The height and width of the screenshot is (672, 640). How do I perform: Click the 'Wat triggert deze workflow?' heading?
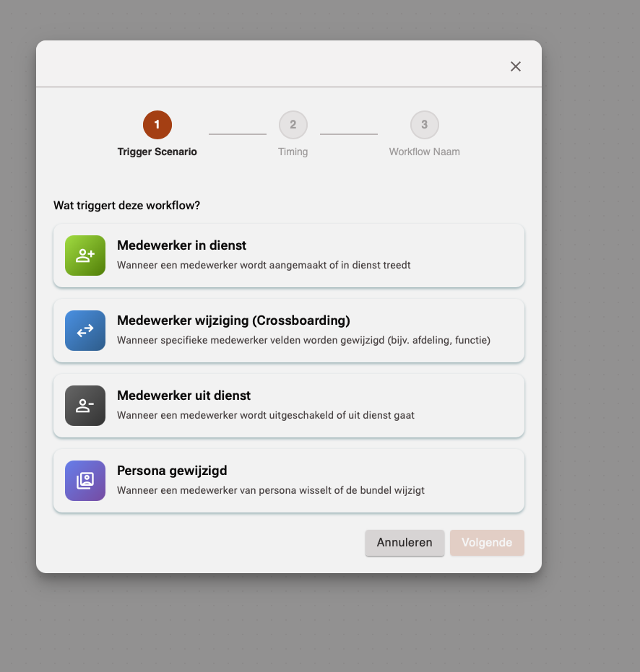126,205
